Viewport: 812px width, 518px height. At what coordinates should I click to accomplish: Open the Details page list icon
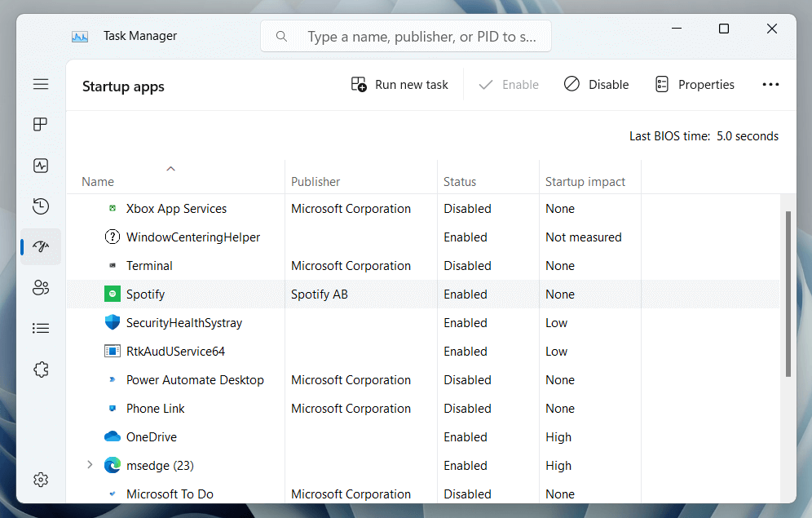click(x=41, y=328)
